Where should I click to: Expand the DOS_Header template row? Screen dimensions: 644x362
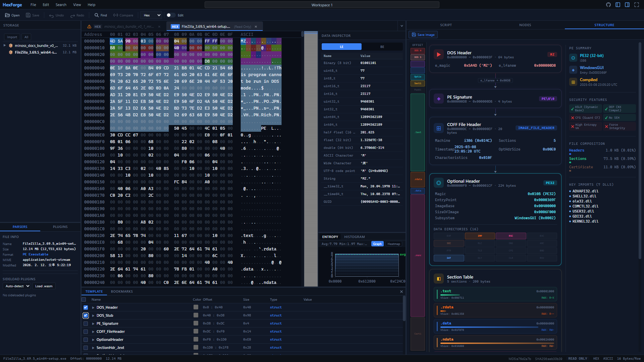[x=93, y=307]
